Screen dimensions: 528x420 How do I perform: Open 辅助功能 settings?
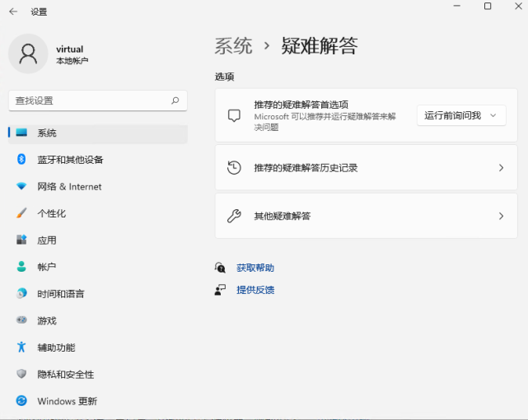tap(98, 348)
